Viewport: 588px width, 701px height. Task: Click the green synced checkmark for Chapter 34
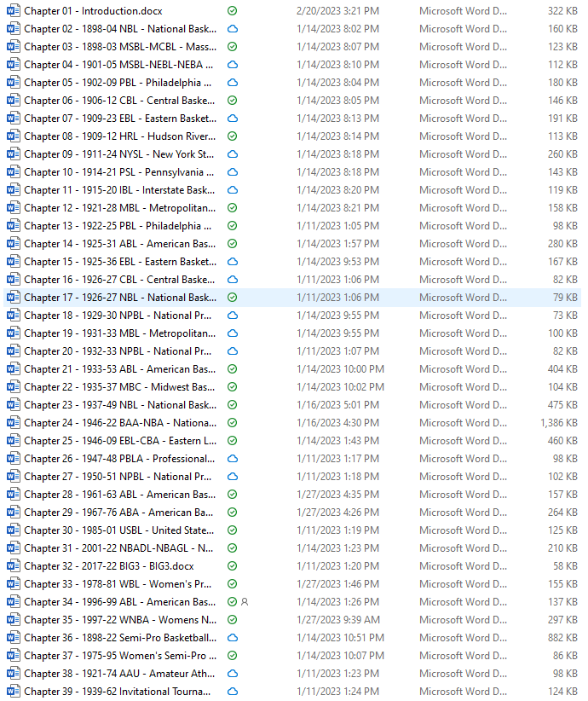[233, 602]
